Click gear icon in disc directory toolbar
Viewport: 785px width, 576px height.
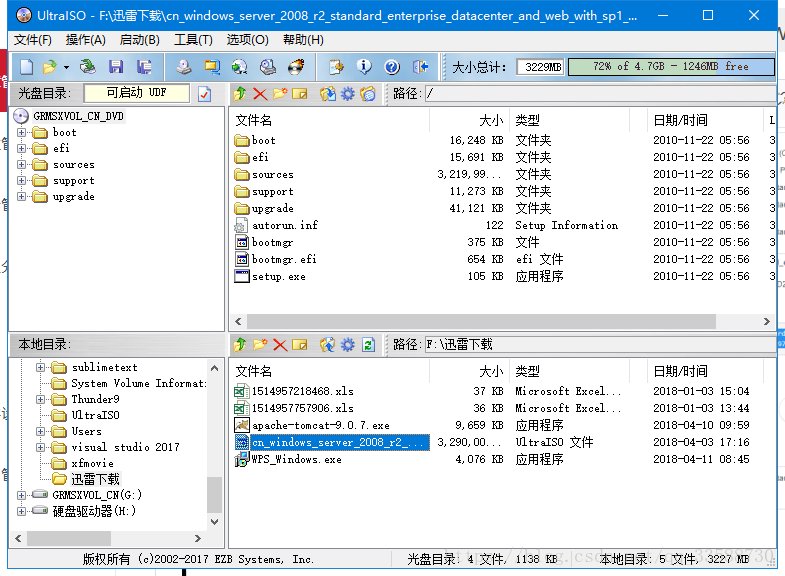click(x=347, y=94)
